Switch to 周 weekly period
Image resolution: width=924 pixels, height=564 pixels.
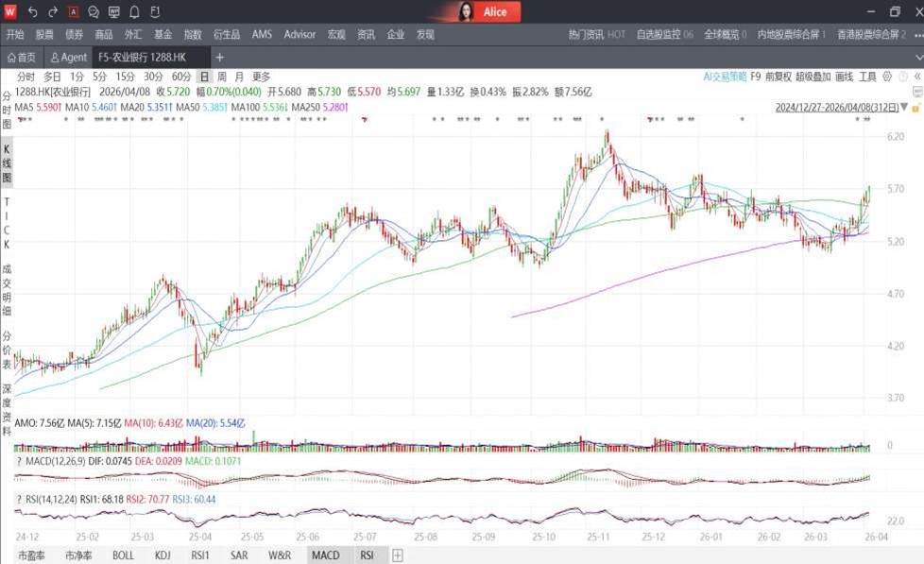pyautogui.click(x=222, y=77)
